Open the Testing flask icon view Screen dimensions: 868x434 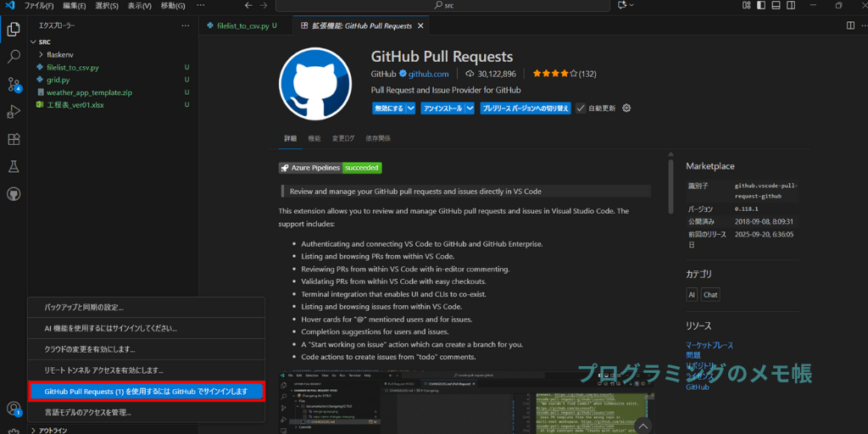click(x=14, y=166)
